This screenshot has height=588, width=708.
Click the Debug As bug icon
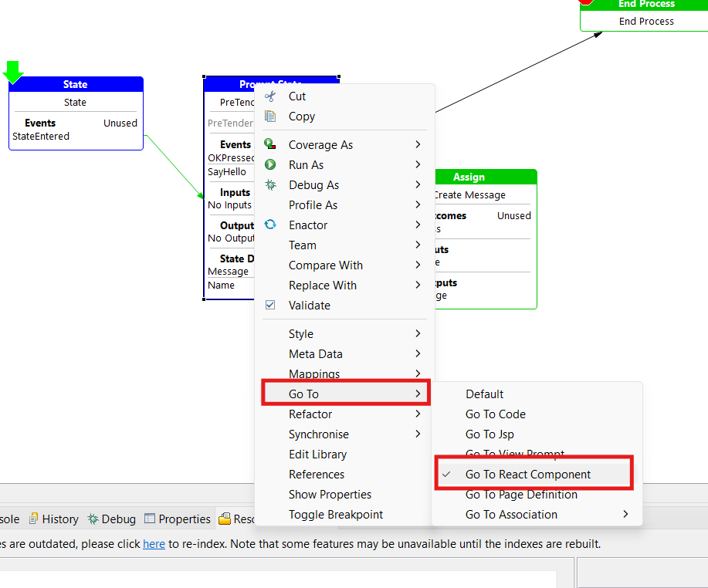270,184
